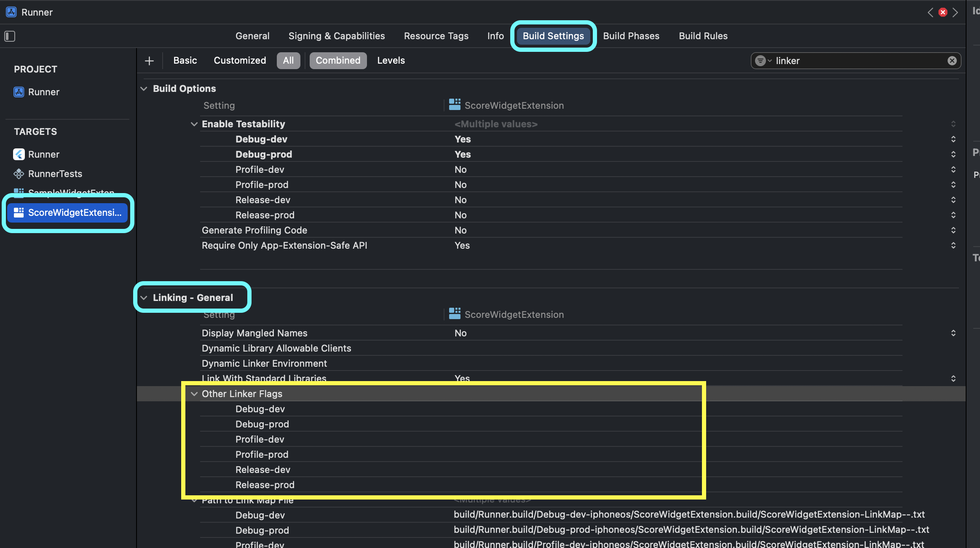Select Dynamic Linker Environment row

pos(551,363)
